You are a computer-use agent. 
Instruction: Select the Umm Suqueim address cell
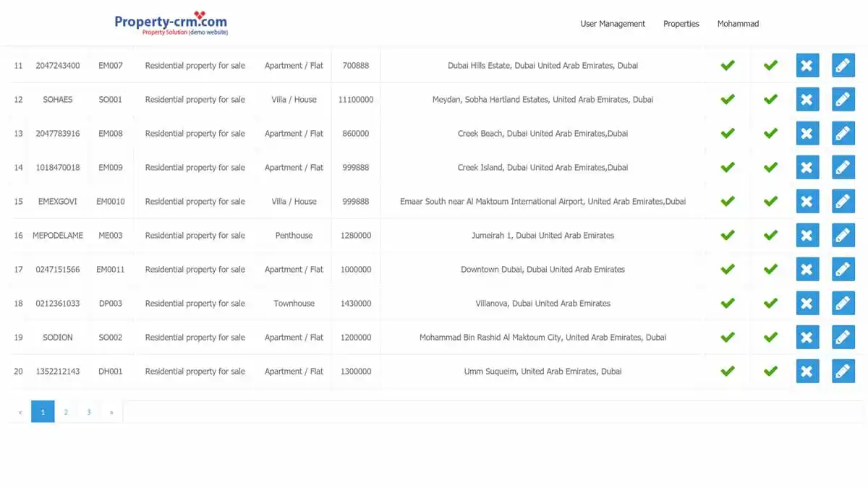[x=542, y=372]
